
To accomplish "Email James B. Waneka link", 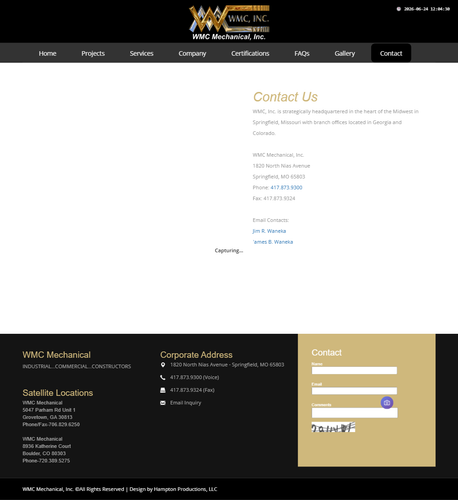I will pyautogui.click(x=273, y=242).
